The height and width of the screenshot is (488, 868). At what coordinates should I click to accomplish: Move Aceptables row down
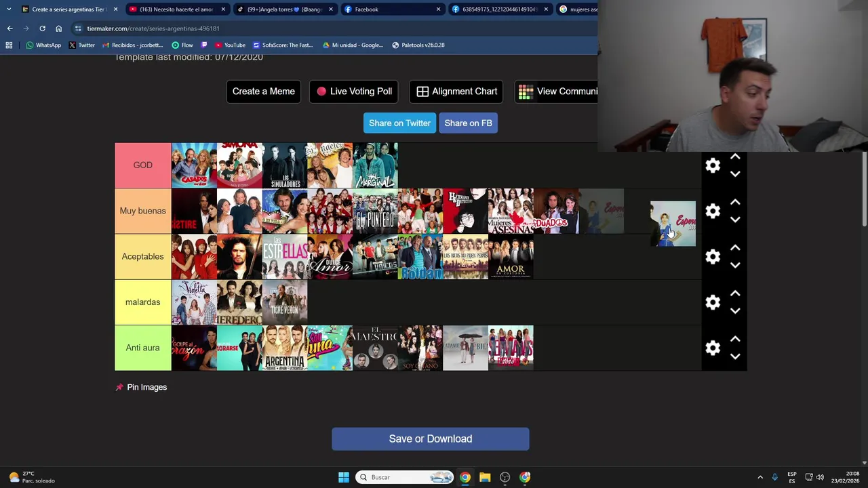(x=735, y=265)
